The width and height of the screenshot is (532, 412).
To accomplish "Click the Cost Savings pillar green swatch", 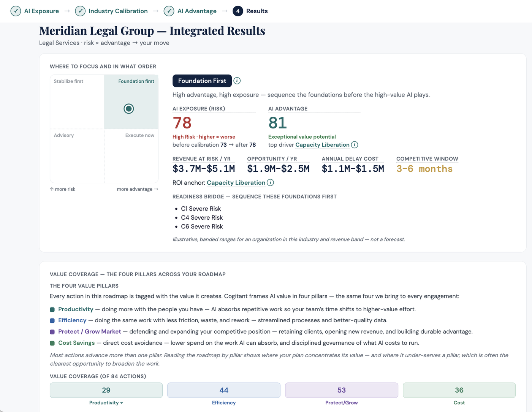I will pos(52,343).
